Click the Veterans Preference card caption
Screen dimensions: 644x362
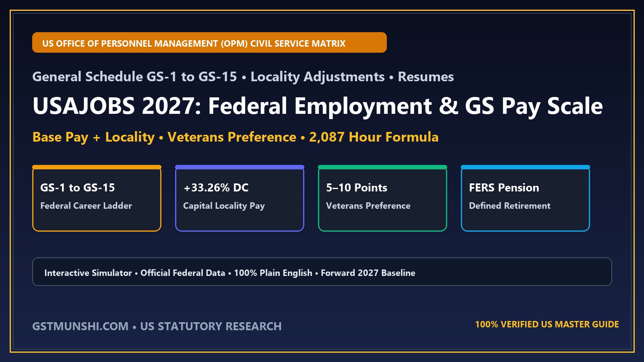coord(368,206)
